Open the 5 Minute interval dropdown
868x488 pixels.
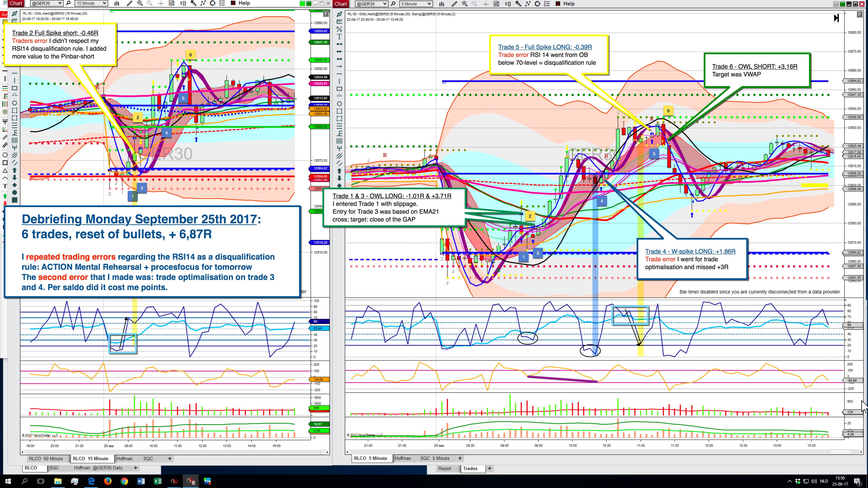coord(416,4)
